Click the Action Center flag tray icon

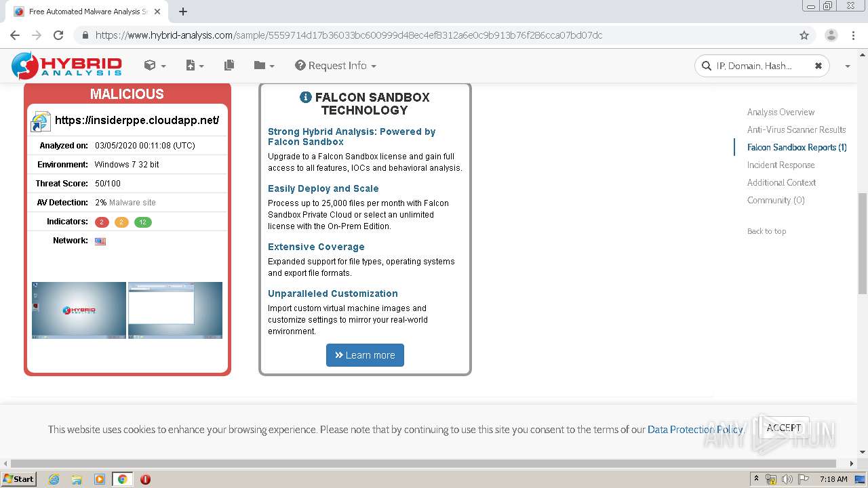(804, 479)
